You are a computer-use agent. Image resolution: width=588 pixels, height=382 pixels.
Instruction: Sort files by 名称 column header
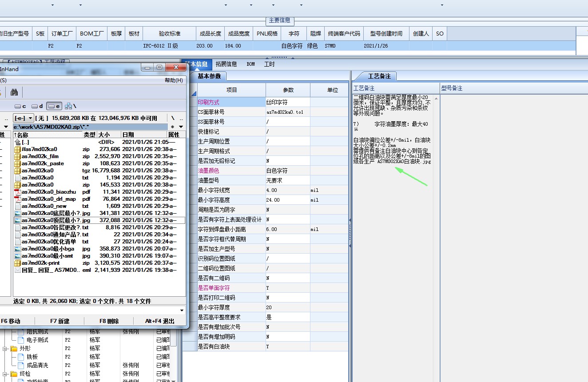click(47, 135)
